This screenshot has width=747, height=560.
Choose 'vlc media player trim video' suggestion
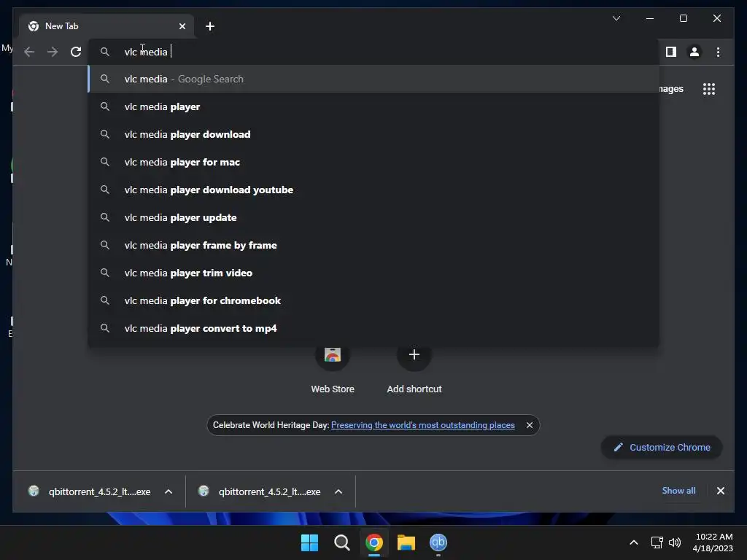(374, 273)
